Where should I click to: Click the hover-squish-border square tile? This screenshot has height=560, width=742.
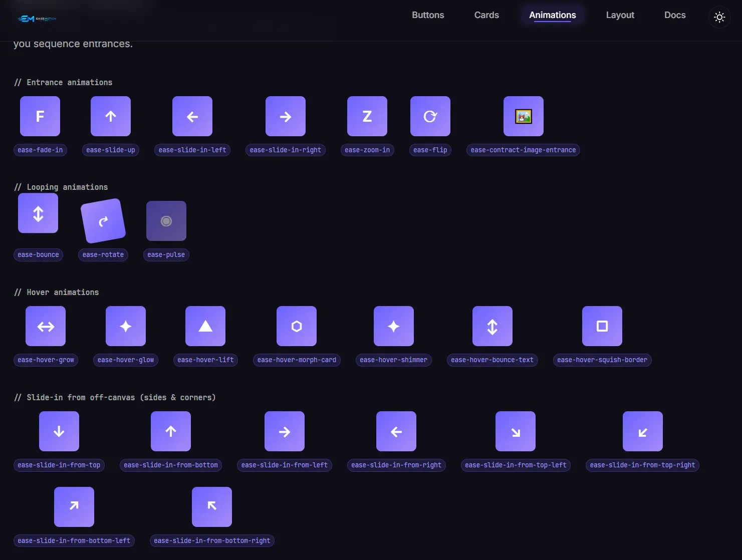point(602,326)
